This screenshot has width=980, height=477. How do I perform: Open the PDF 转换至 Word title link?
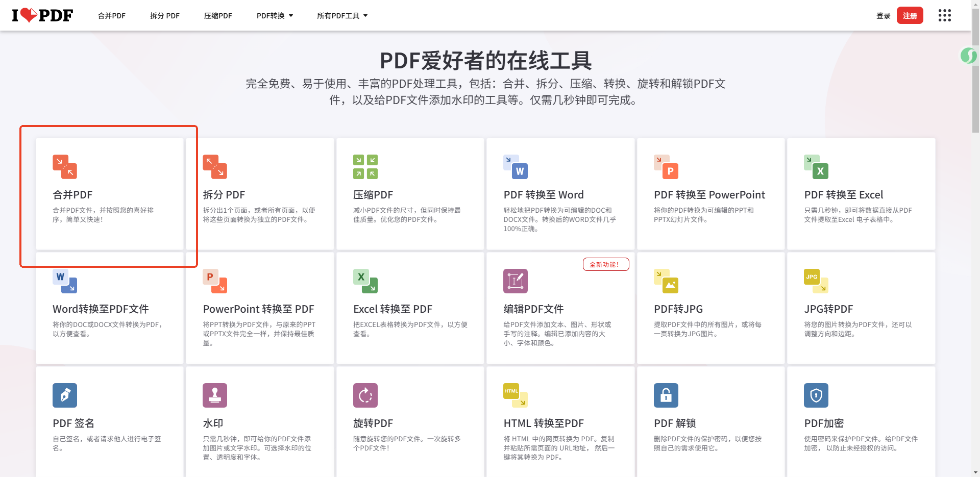(544, 195)
